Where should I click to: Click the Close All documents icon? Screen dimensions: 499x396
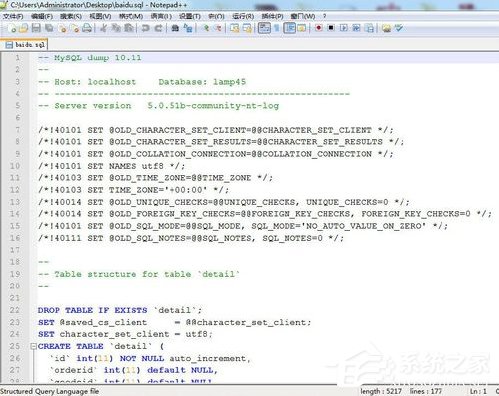75,29
